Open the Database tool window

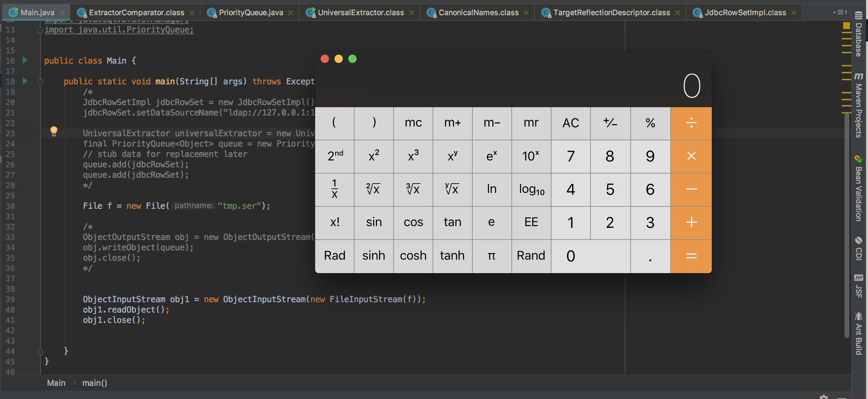[x=859, y=34]
